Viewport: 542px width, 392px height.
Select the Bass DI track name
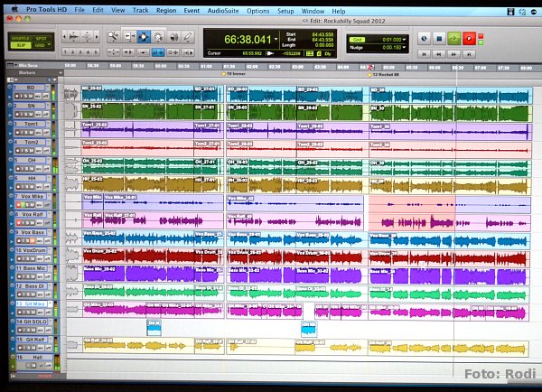32,286
